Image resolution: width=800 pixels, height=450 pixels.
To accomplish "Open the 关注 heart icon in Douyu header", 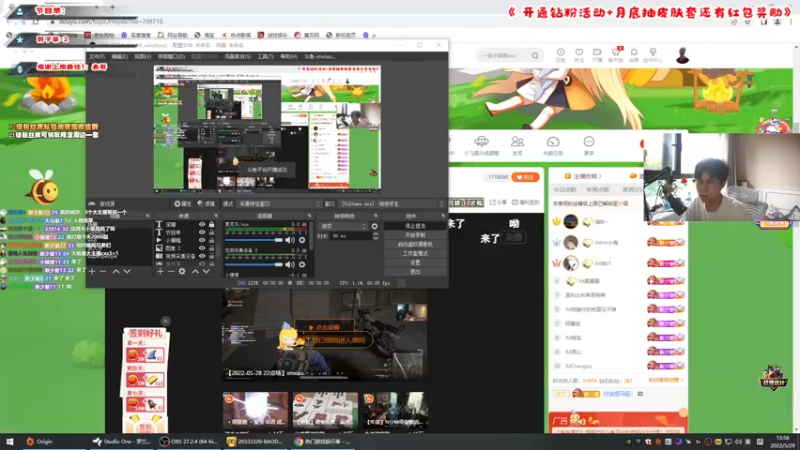I will pos(579,55).
